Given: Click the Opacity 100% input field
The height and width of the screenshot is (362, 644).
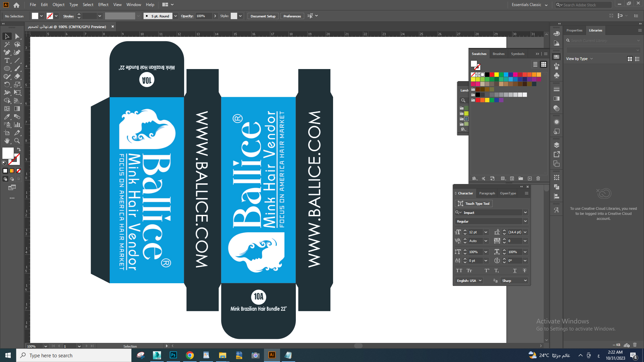Looking at the screenshot, I should point(204,16).
